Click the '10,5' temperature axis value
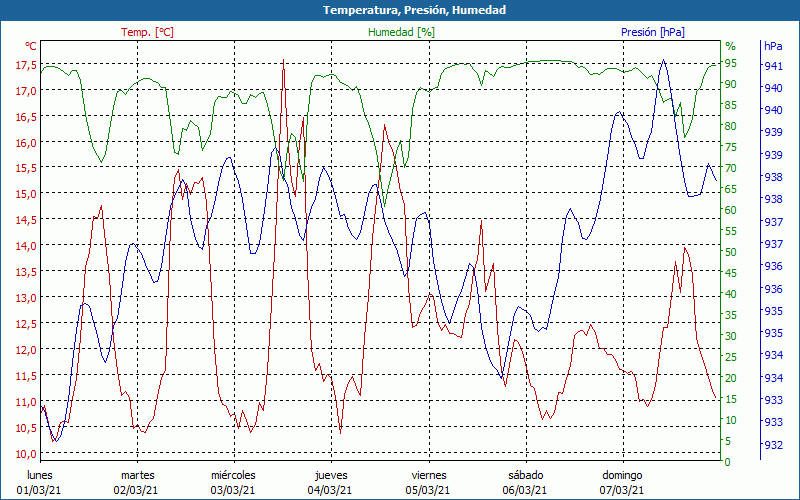 pyautogui.click(x=26, y=428)
